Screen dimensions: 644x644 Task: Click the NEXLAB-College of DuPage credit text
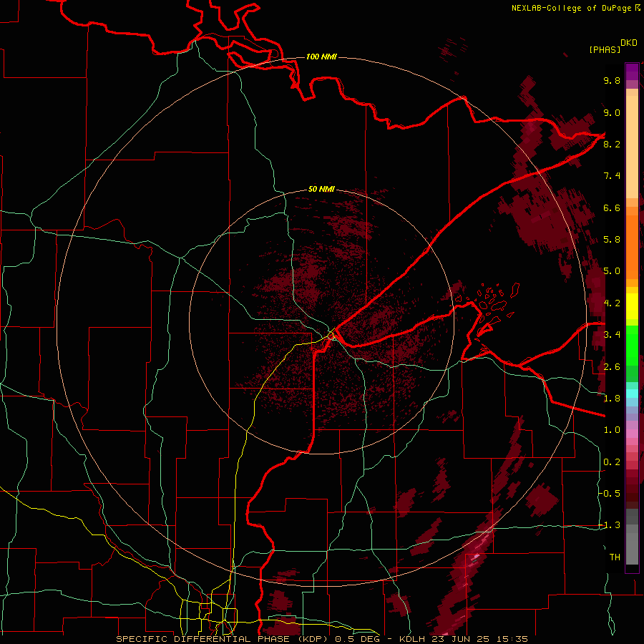click(575, 8)
